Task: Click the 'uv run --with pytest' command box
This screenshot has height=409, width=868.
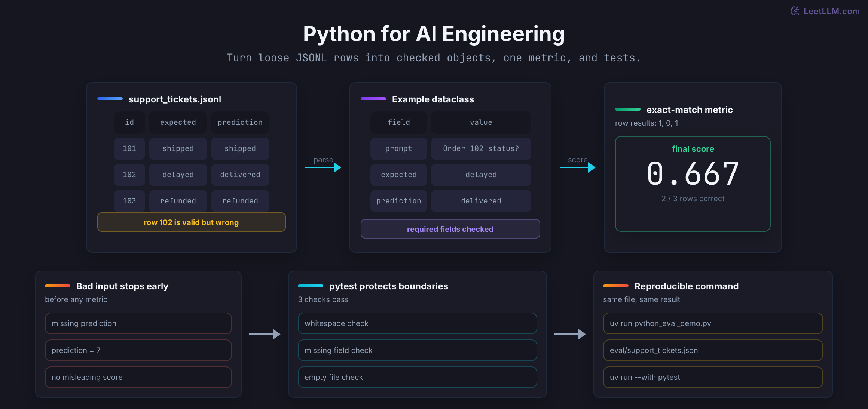Action: tap(713, 377)
